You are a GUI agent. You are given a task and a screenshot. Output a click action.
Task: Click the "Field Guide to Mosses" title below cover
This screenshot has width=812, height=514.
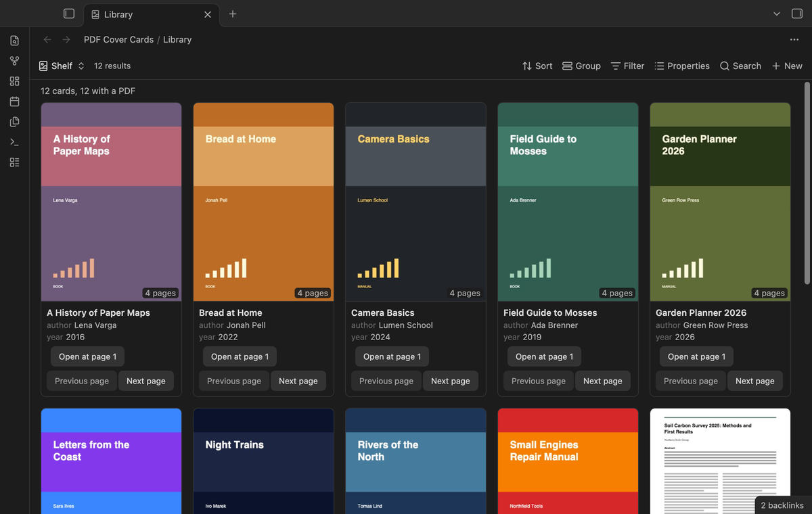click(550, 312)
